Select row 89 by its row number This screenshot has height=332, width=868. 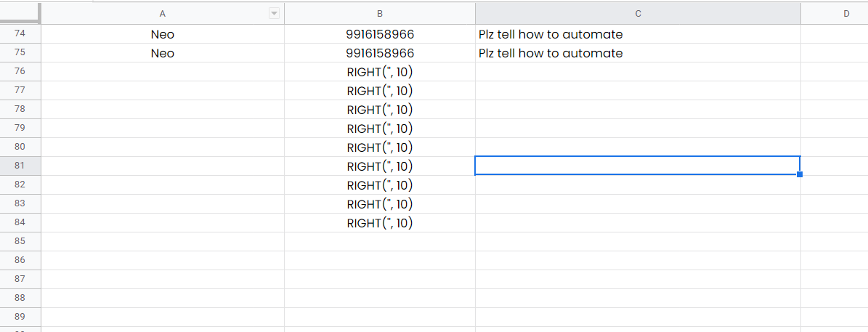pyautogui.click(x=20, y=317)
